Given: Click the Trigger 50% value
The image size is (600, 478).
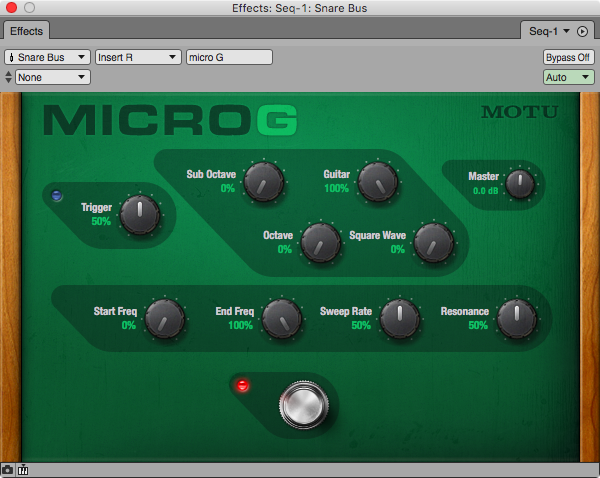Looking at the screenshot, I should (101, 221).
